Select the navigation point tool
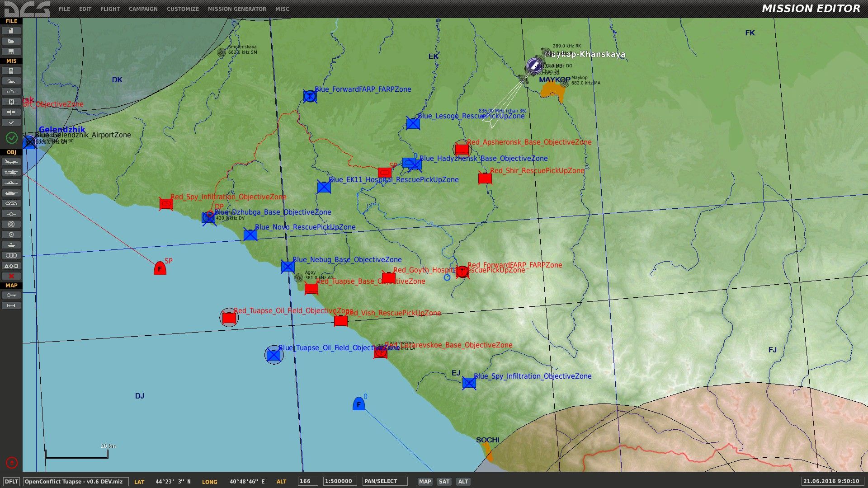The width and height of the screenshot is (868, 488). (x=11, y=214)
